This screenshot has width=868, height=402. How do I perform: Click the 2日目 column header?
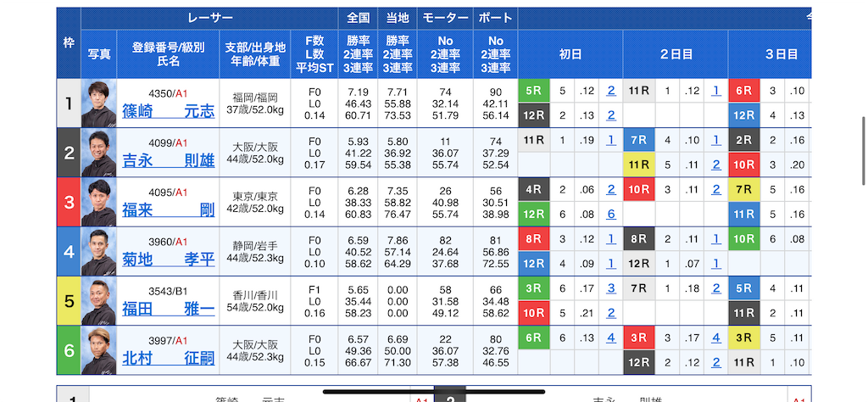(676, 54)
